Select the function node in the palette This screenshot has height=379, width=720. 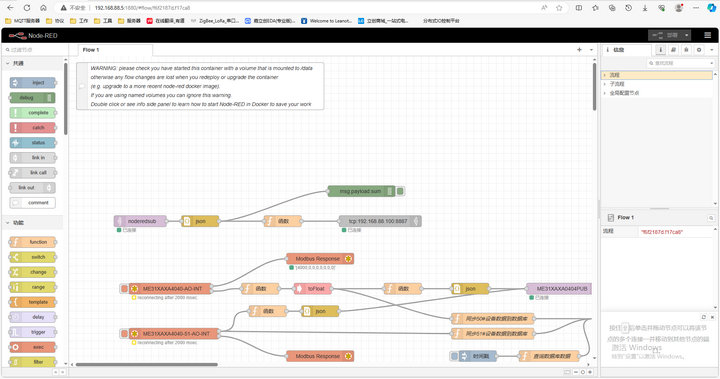(x=33, y=242)
